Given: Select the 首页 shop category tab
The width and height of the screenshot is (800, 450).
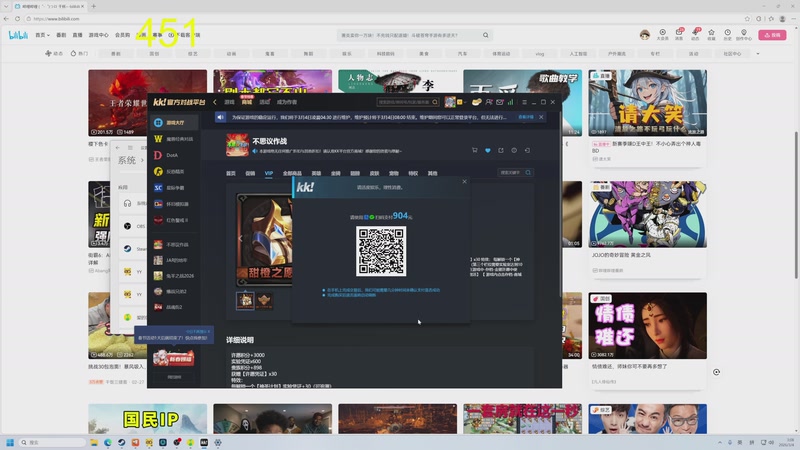Looking at the screenshot, I should pos(231,173).
